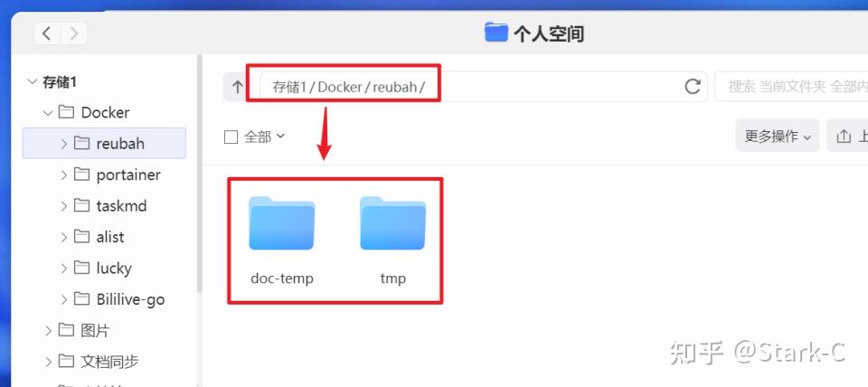The width and height of the screenshot is (868, 387).
Task: Focus the 搜索 search input box
Action: pos(792,87)
